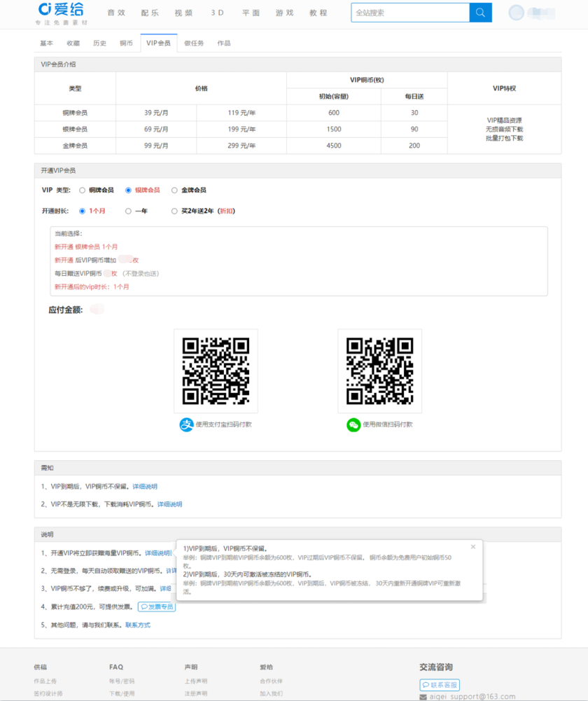
Task: Open the 注册声明 footer link
Action: 196,693
